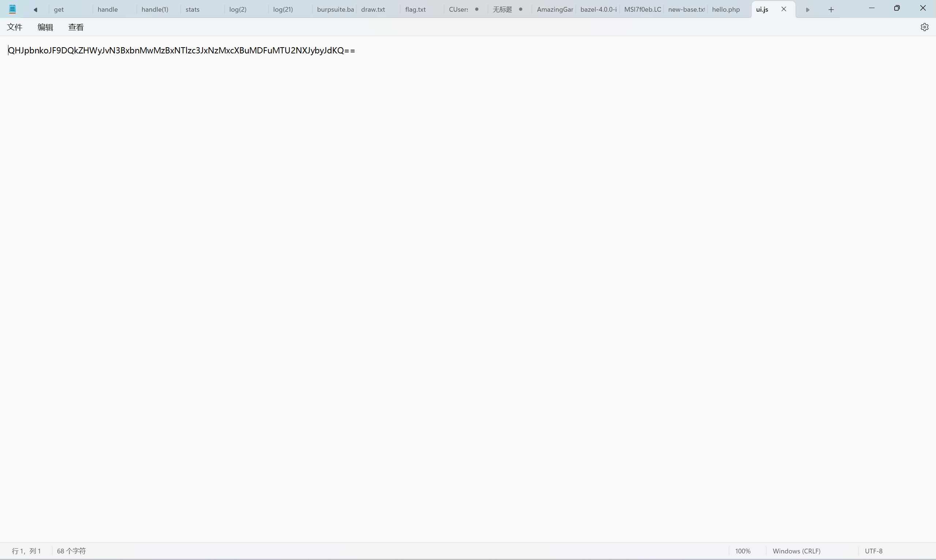The height and width of the screenshot is (560, 936).
Task: Switch to the burpsuite.ba tab
Action: [x=334, y=10]
